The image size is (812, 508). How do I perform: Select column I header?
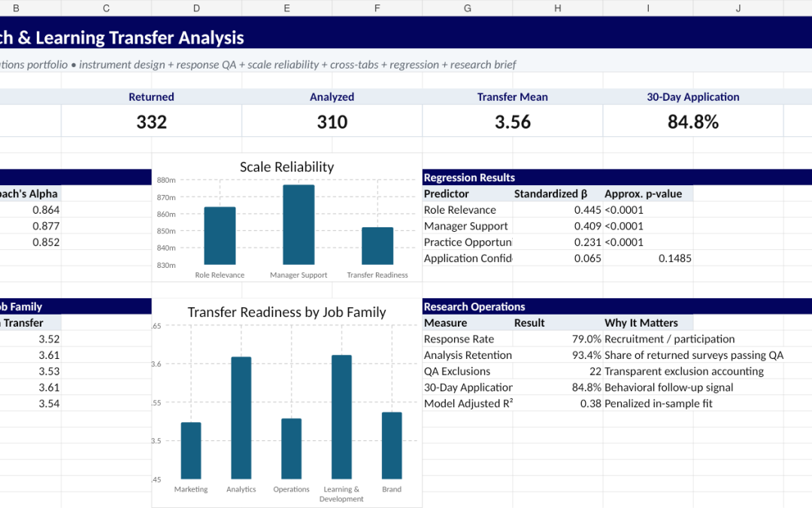(x=648, y=8)
